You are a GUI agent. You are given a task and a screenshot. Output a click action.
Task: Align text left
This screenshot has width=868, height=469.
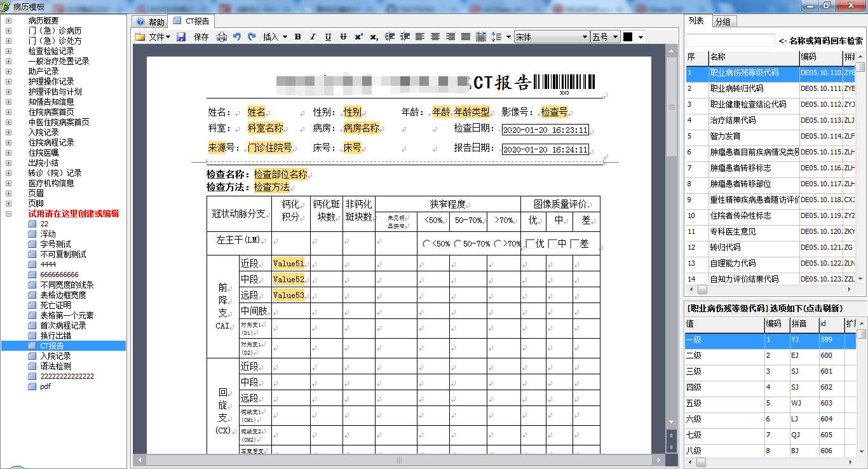[x=420, y=37]
